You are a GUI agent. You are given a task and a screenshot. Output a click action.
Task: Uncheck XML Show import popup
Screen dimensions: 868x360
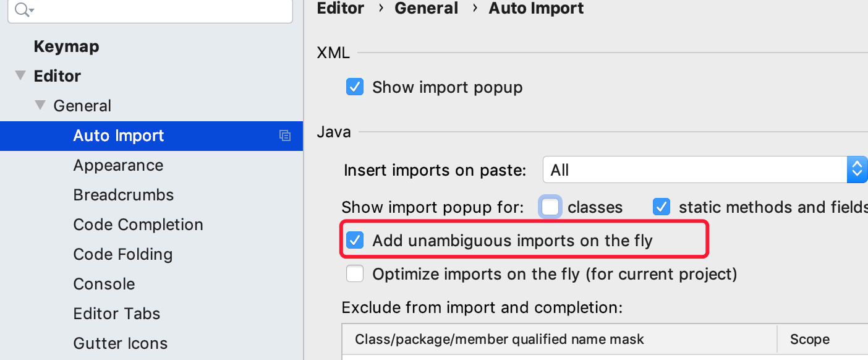[355, 87]
